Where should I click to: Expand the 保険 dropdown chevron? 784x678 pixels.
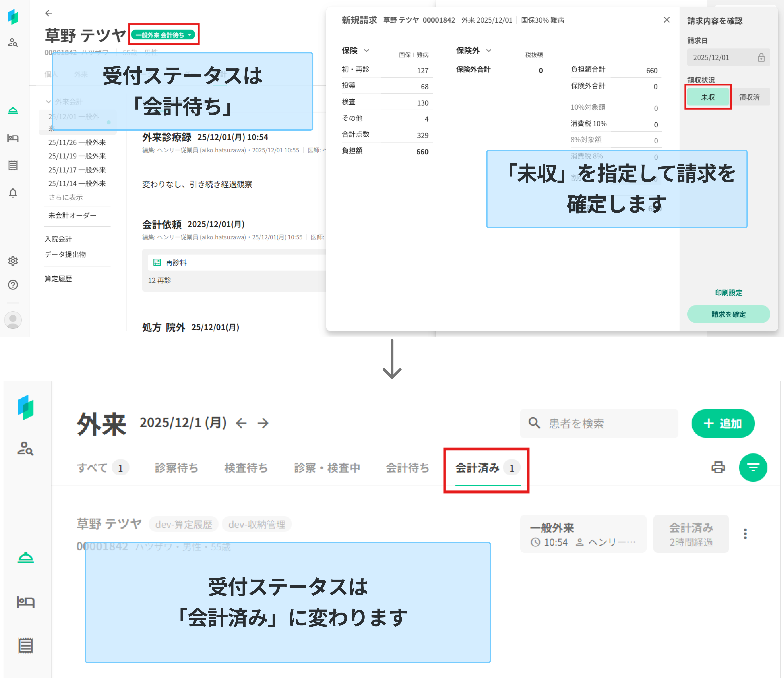click(x=366, y=51)
